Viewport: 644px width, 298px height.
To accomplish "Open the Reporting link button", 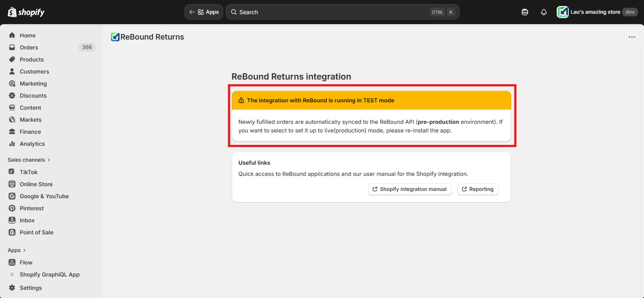I will pos(478,189).
